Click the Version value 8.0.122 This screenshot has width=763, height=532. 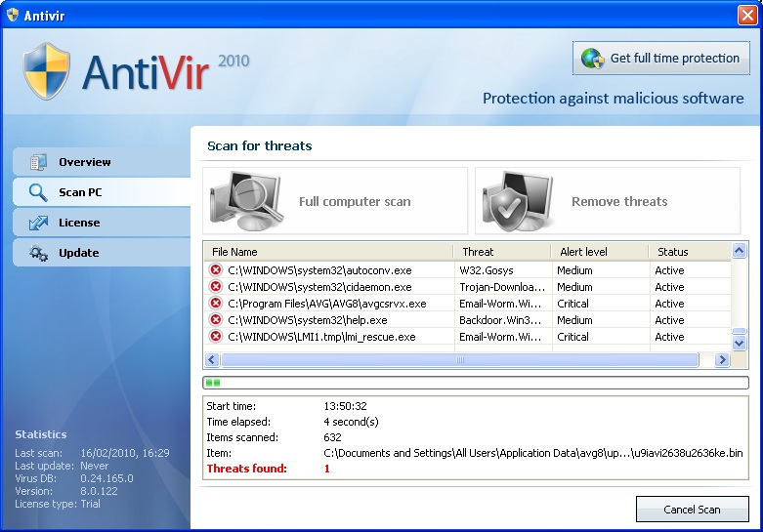pos(99,491)
